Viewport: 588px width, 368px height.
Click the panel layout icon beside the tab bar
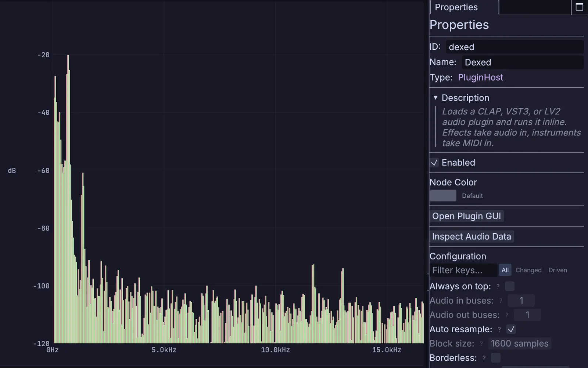coord(580,7)
